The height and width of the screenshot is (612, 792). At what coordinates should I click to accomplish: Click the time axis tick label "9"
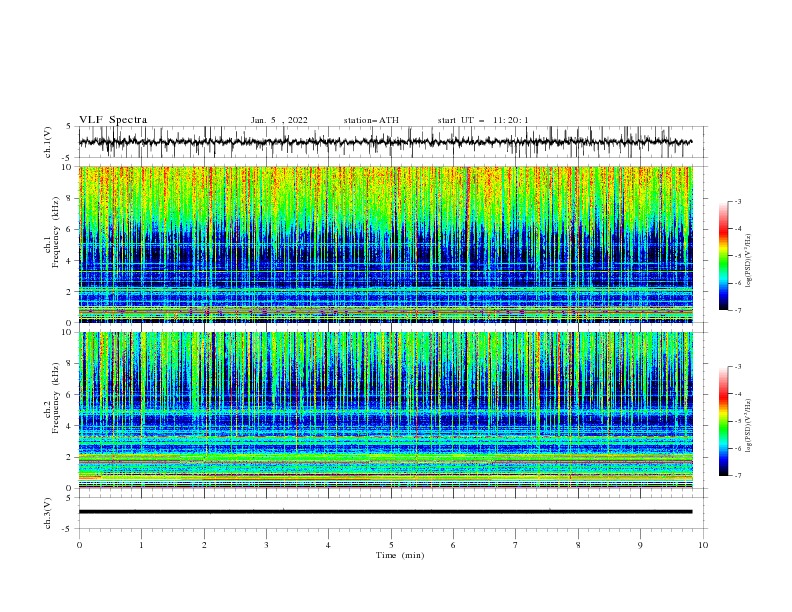click(640, 545)
